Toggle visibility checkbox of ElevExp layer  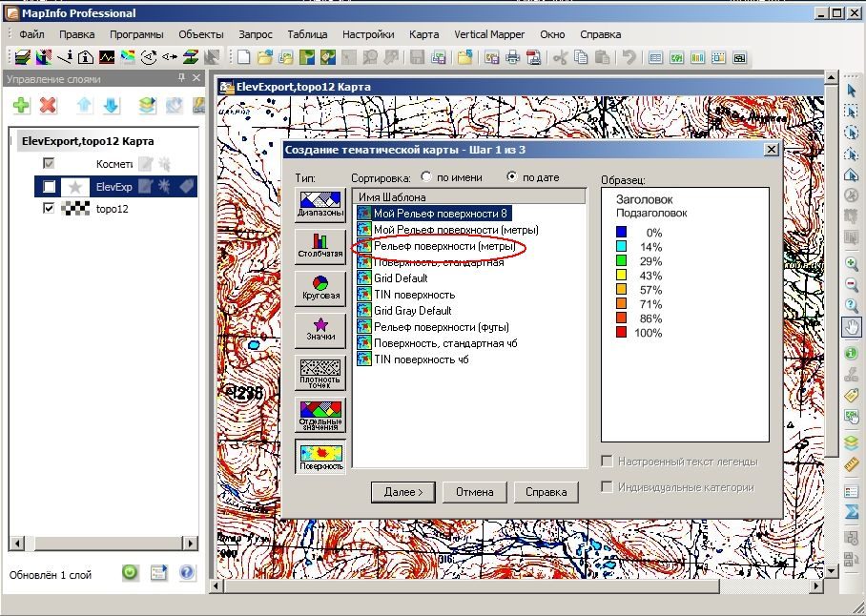pyautogui.click(x=50, y=187)
